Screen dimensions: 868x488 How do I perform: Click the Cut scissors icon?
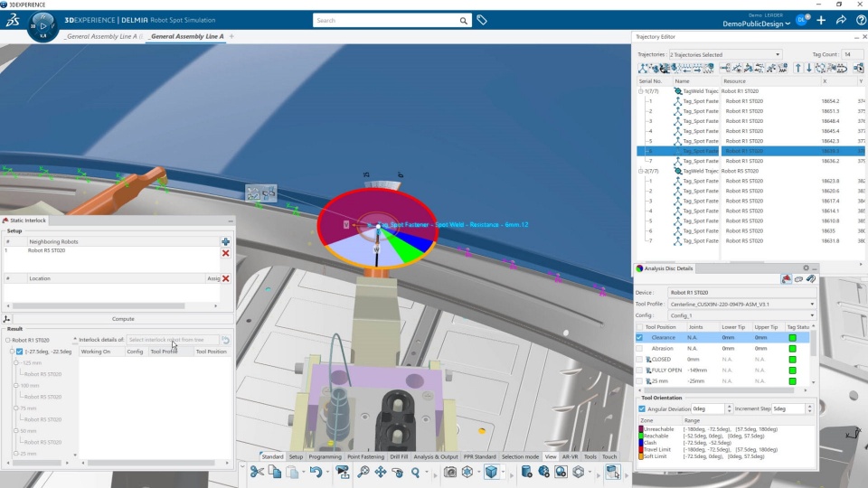point(257,472)
